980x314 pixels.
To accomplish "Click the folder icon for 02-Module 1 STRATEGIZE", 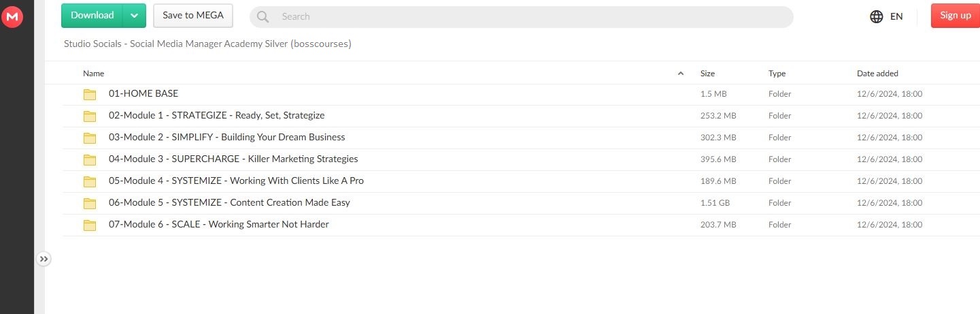I will (90, 116).
